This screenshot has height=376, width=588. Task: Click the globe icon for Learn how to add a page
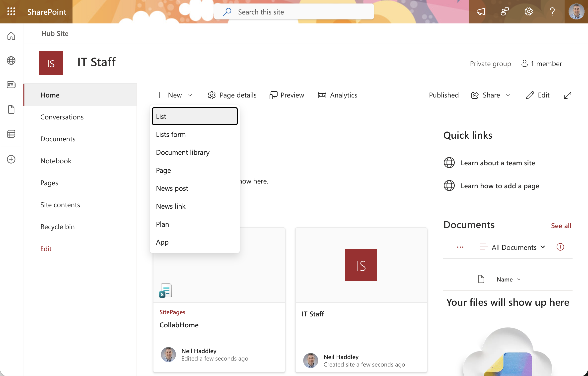449,186
